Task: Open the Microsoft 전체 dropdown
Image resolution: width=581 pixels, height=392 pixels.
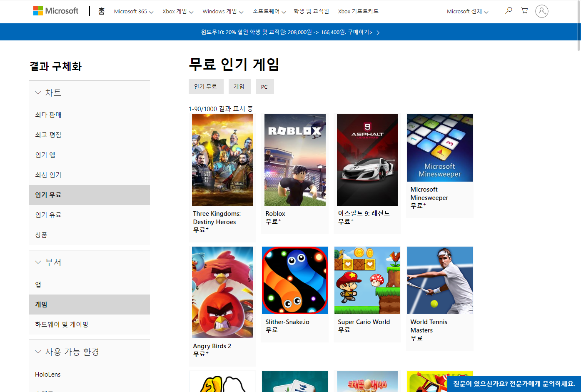Action: 467,12
